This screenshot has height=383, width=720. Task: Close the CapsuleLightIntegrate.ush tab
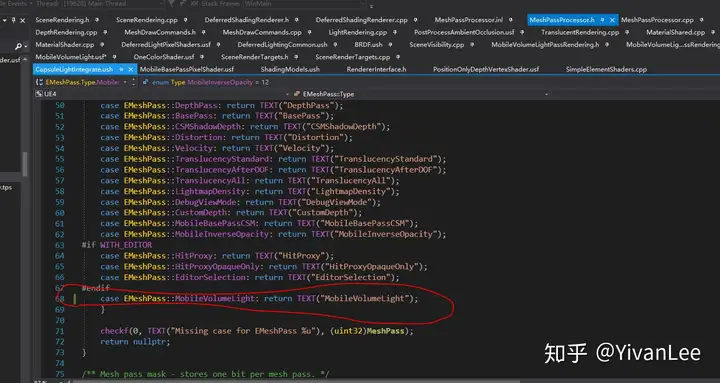coord(130,70)
